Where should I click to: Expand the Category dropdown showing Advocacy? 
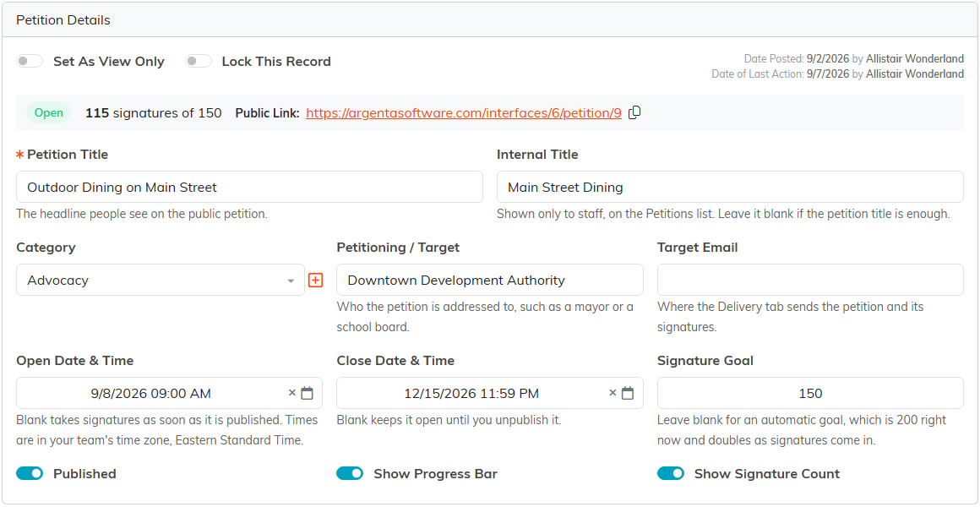tap(161, 280)
